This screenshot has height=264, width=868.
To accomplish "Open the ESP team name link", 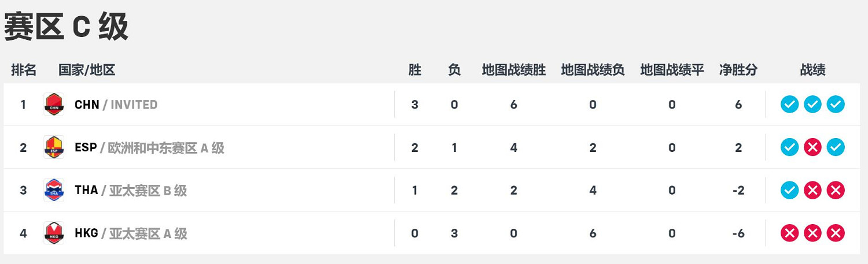I will [x=86, y=147].
